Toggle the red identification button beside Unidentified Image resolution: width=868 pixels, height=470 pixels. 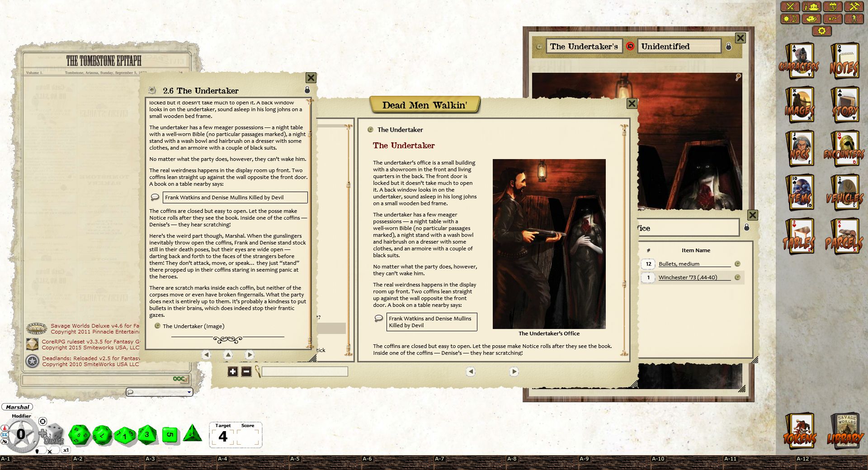click(630, 46)
